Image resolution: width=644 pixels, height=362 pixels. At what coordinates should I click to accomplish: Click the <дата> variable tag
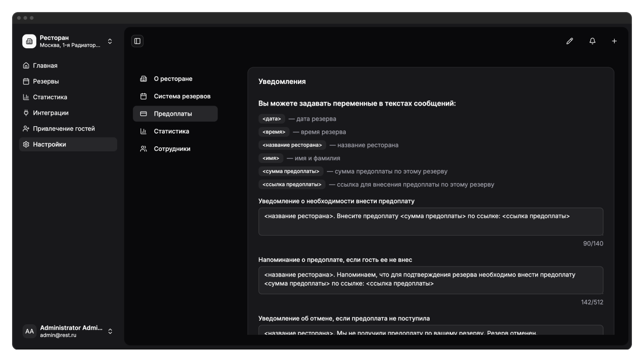[272, 119]
